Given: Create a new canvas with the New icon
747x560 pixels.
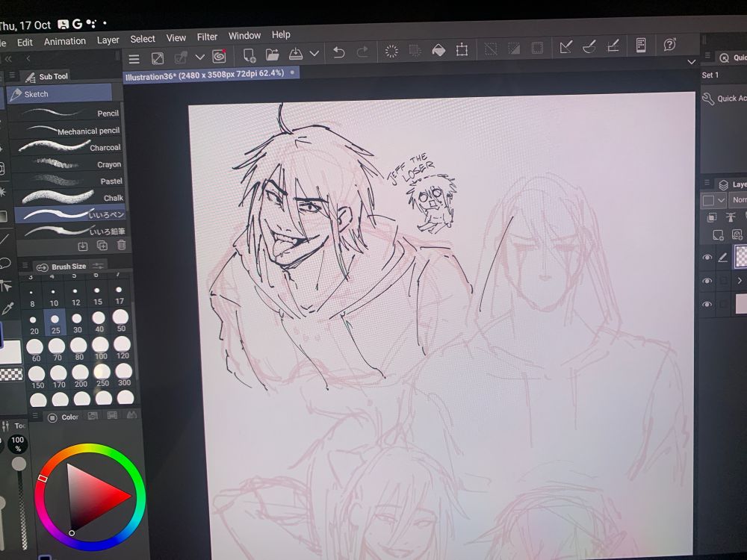Looking at the screenshot, I should click(x=249, y=55).
